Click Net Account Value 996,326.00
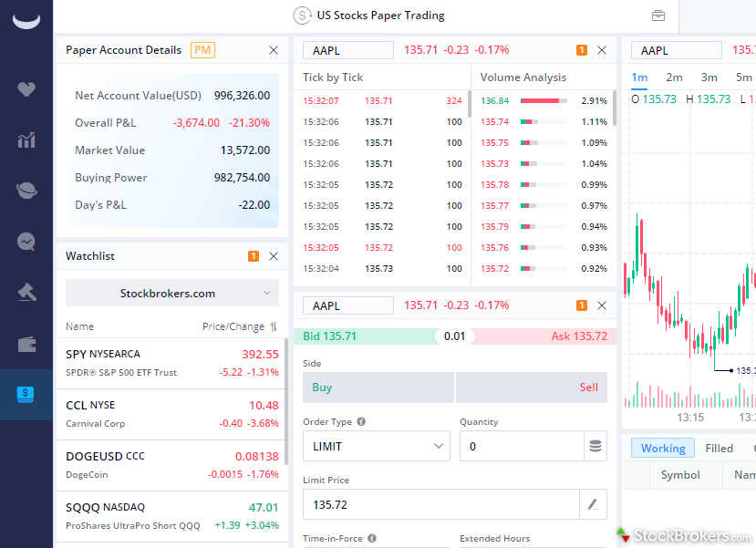Viewport: 756px width, 548px height. tap(242, 96)
